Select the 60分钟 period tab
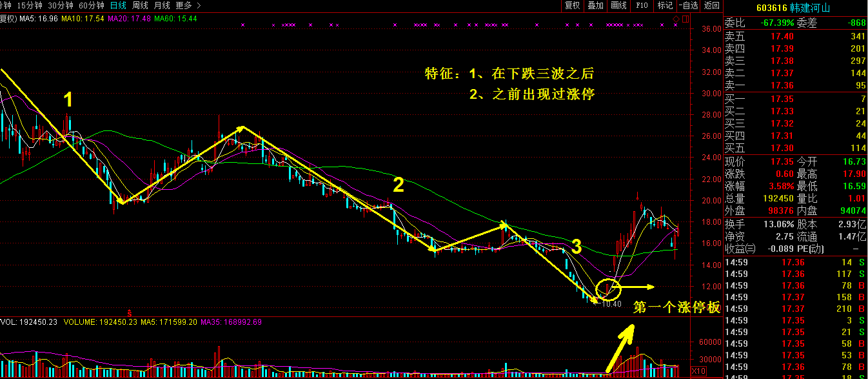The image size is (868, 379). click(92, 5)
